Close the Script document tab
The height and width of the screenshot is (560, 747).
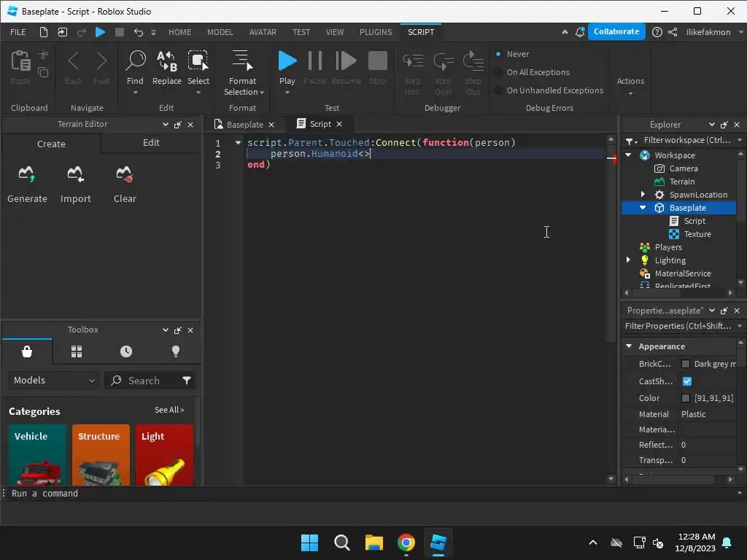[339, 124]
